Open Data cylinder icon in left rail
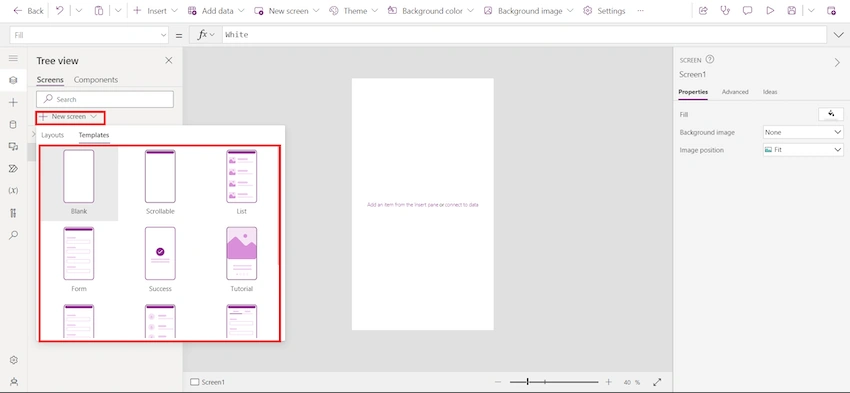This screenshot has height=393, width=850. point(14,125)
